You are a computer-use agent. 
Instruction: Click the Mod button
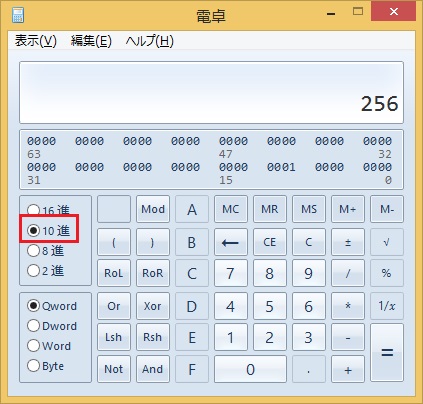click(x=153, y=209)
